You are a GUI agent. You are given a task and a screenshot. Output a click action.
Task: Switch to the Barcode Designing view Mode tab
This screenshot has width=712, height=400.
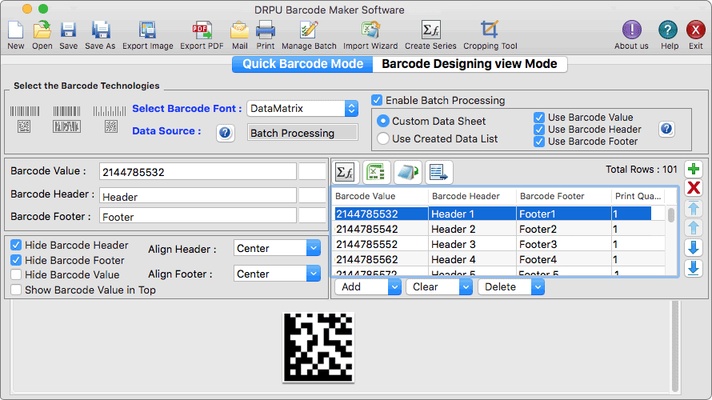click(470, 64)
